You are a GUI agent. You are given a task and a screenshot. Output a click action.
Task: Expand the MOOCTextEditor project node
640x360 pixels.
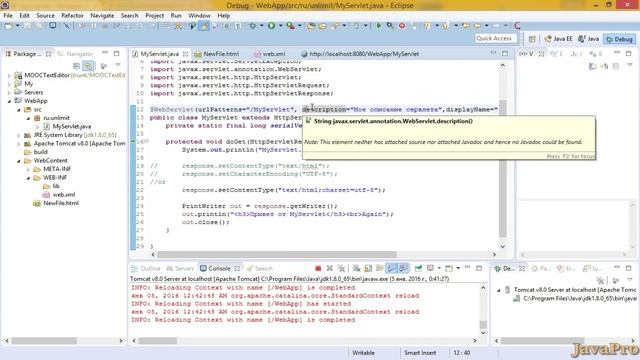coord(9,76)
